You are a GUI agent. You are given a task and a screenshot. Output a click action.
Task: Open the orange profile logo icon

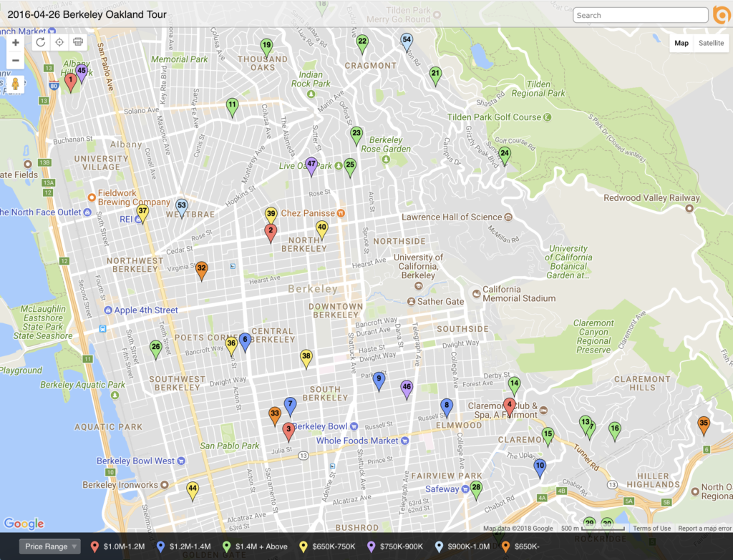pos(722,15)
